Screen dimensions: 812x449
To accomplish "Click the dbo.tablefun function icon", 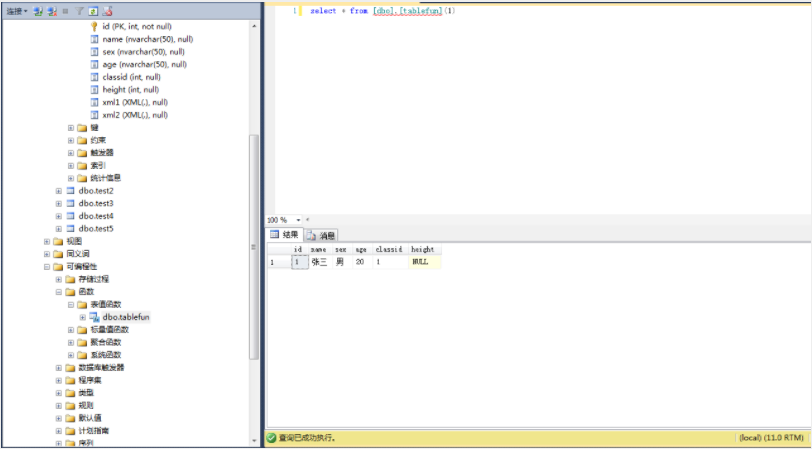I will point(94,317).
